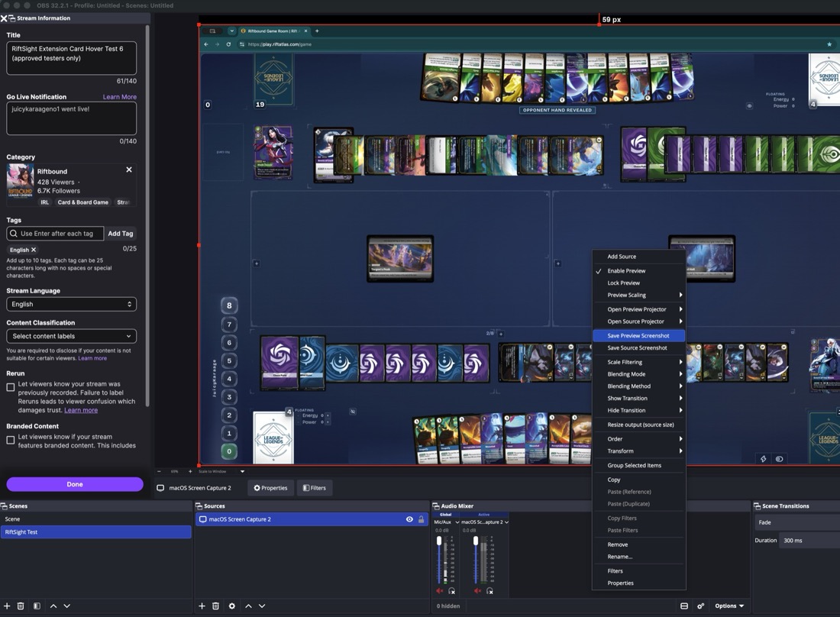
Task: Expand Mic/Aux channel dropdown chevron
Action: coord(457,522)
